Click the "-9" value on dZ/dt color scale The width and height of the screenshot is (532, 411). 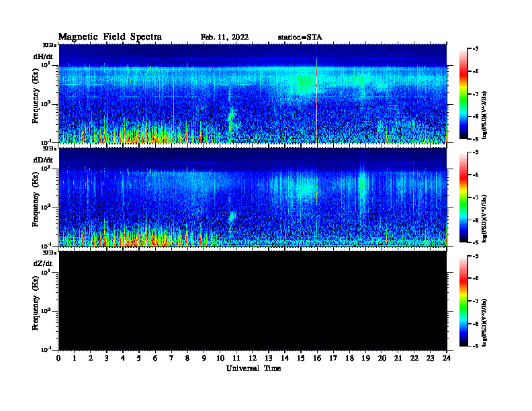coord(476,346)
